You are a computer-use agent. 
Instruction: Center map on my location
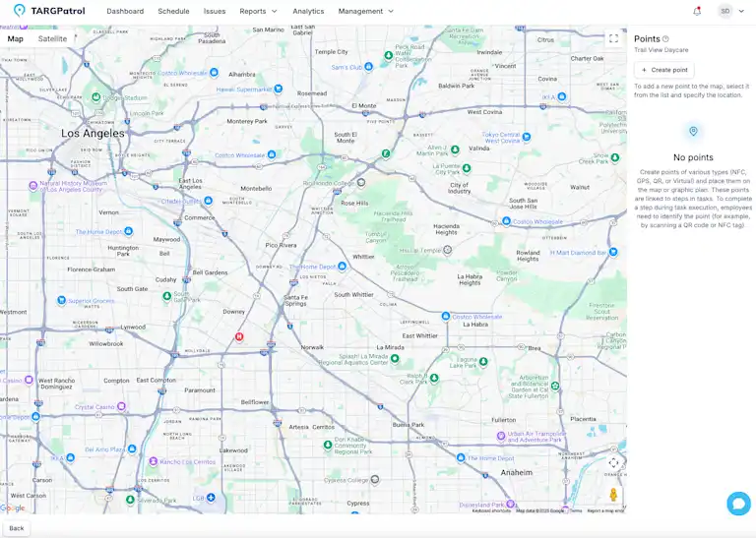pyautogui.click(x=613, y=463)
